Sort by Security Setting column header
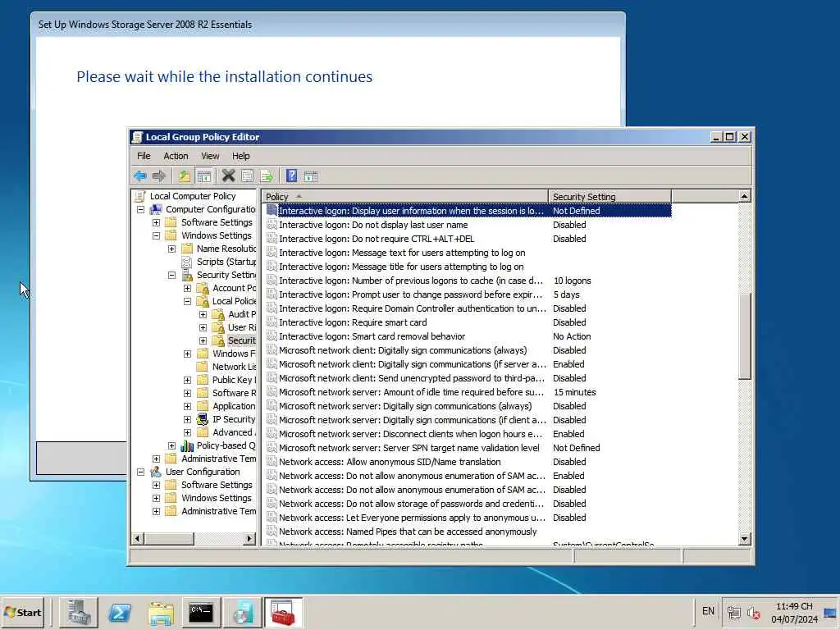 [x=609, y=197]
